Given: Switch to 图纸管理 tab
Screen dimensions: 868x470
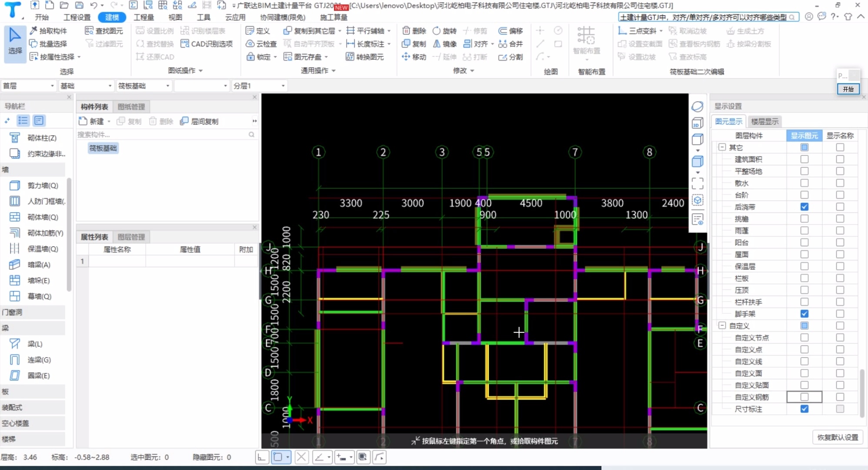Looking at the screenshot, I should point(131,107).
